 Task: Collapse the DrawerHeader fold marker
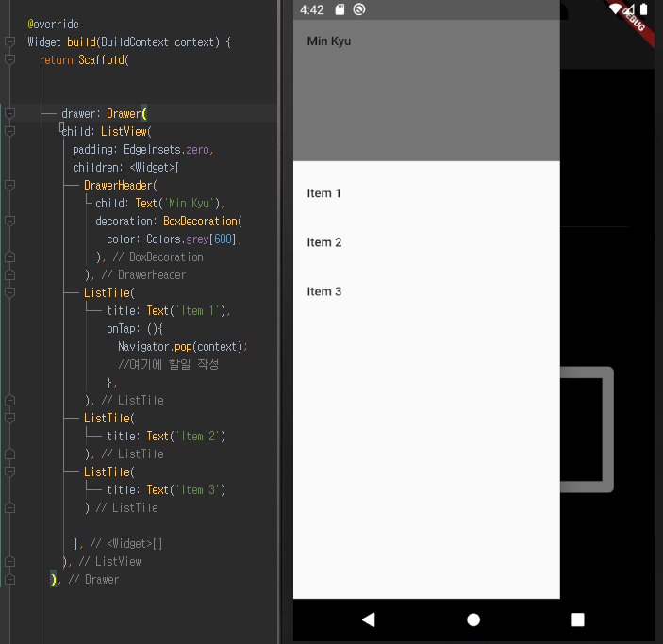(9, 185)
